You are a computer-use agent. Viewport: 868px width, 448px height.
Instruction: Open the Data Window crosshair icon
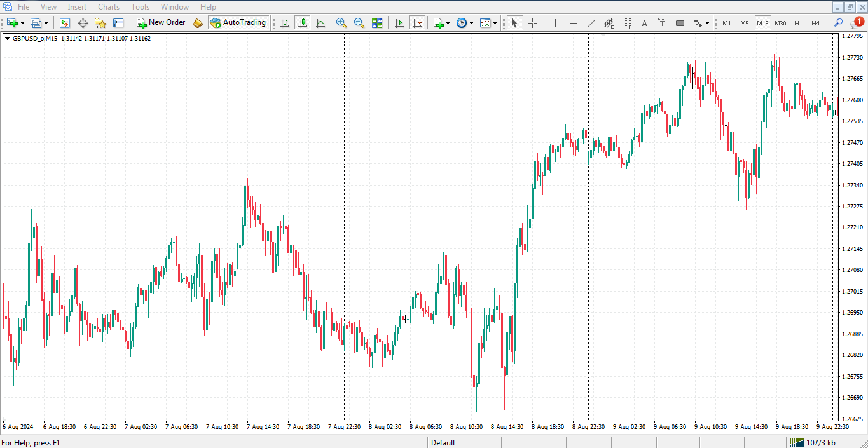click(x=83, y=23)
